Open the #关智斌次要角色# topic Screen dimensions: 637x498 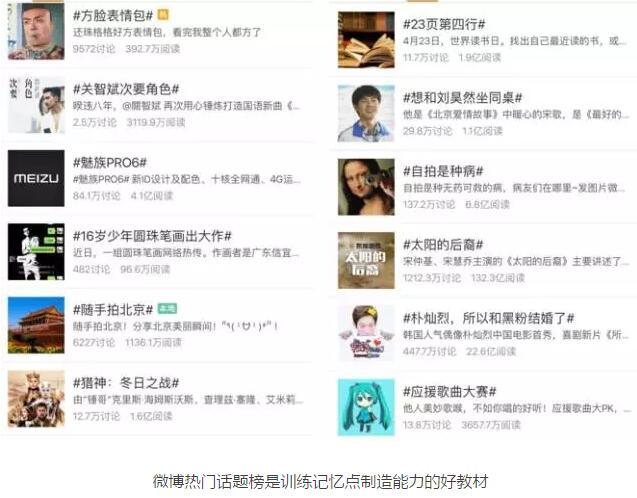coord(126,89)
